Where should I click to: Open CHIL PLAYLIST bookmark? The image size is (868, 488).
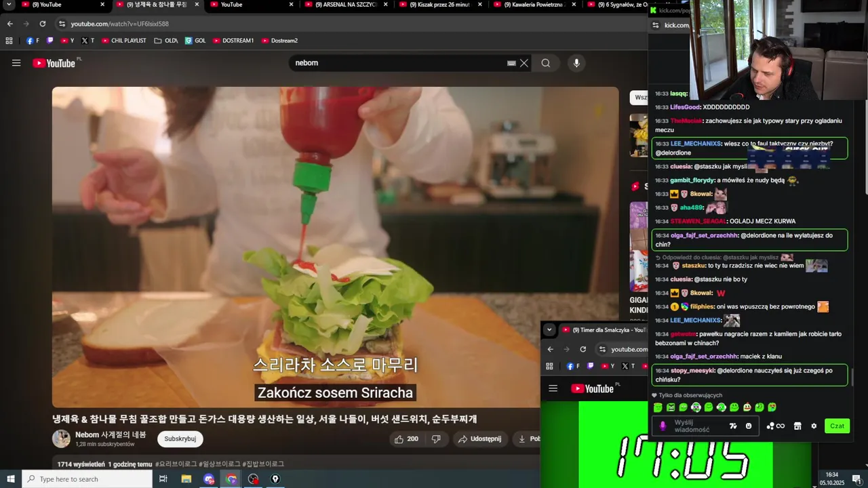(124, 41)
